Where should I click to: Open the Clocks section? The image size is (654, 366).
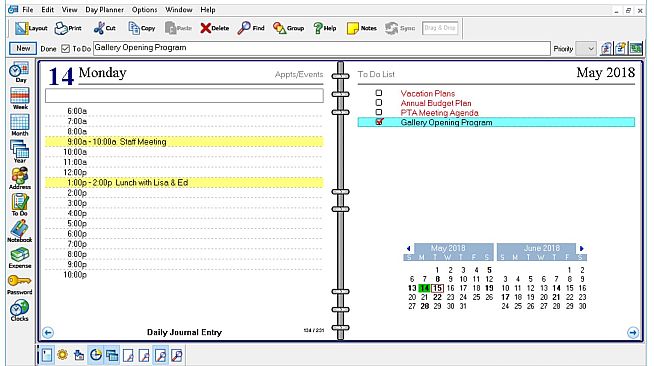tap(20, 311)
